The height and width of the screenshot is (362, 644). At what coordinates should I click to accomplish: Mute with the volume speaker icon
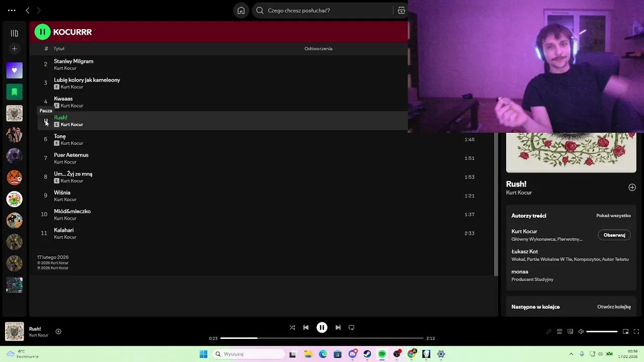tap(581, 331)
